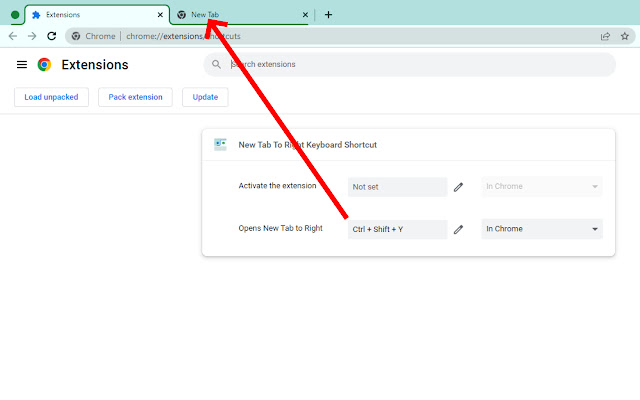Switch to the Extensions tab

pos(97,15)
